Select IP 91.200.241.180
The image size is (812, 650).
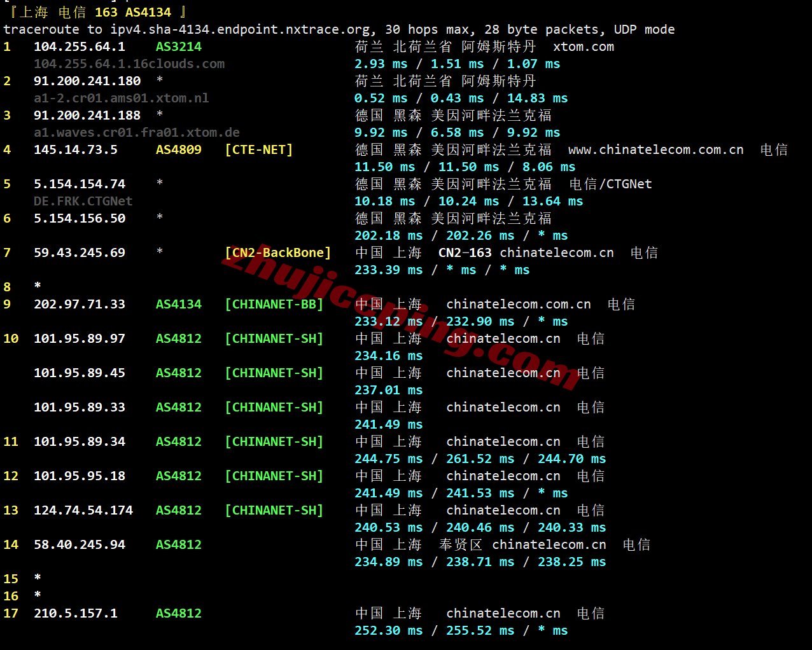[x=87, y=81]
